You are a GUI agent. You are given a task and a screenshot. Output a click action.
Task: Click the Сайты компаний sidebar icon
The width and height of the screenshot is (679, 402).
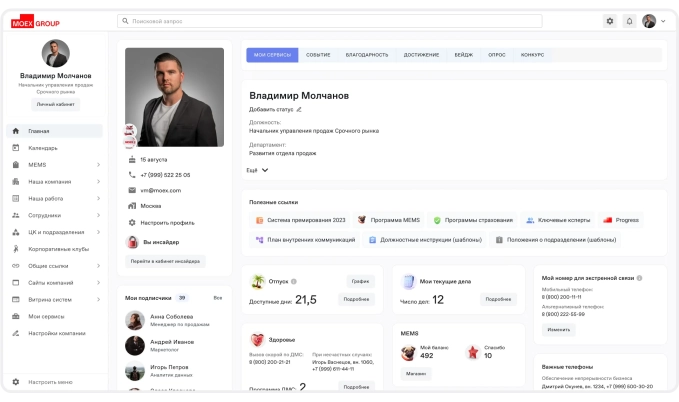[x=16, y=282]
